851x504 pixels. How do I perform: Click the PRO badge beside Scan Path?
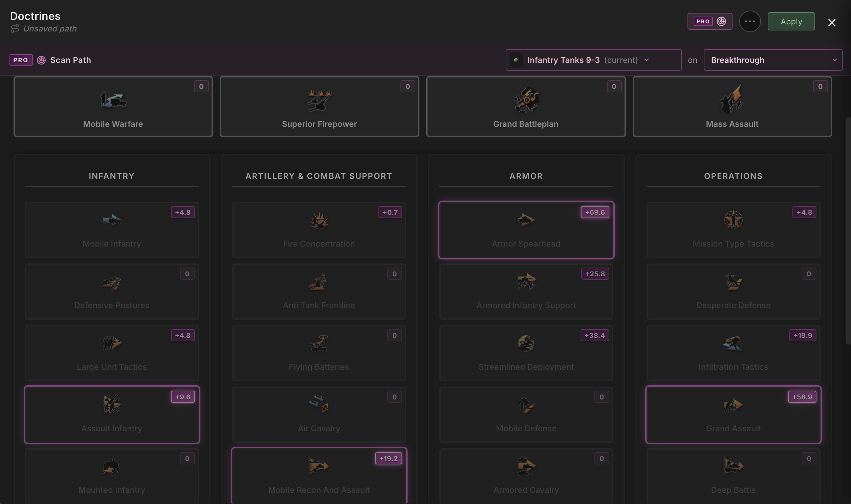[21, 60]
